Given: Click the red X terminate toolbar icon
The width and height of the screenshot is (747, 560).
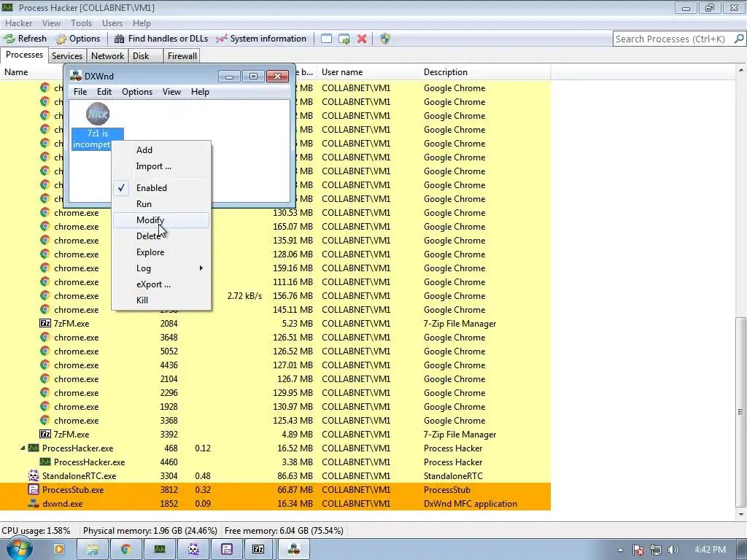Looking at the screenshot, I should point(362,39).
